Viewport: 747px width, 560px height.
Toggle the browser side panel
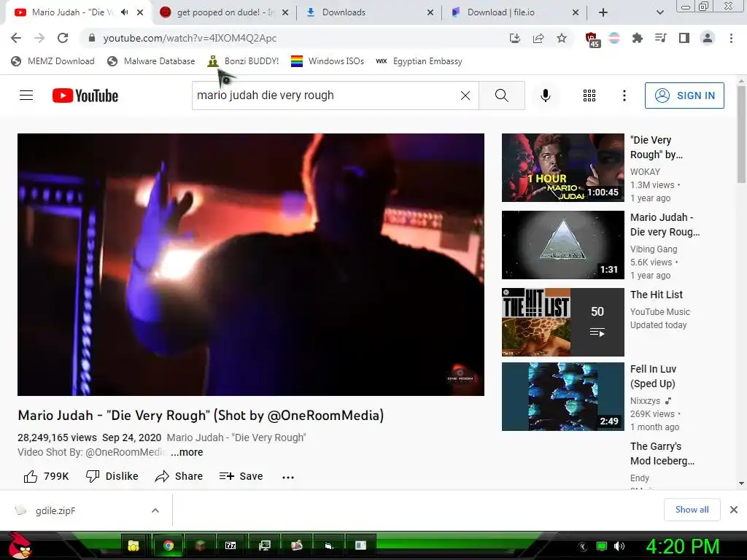(684, 38)
